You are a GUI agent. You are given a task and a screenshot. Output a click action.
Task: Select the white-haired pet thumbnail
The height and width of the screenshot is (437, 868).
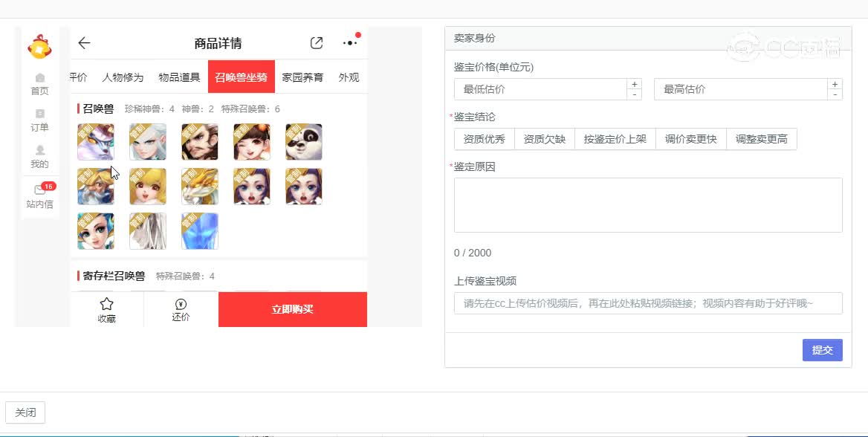tap(148, 142)
